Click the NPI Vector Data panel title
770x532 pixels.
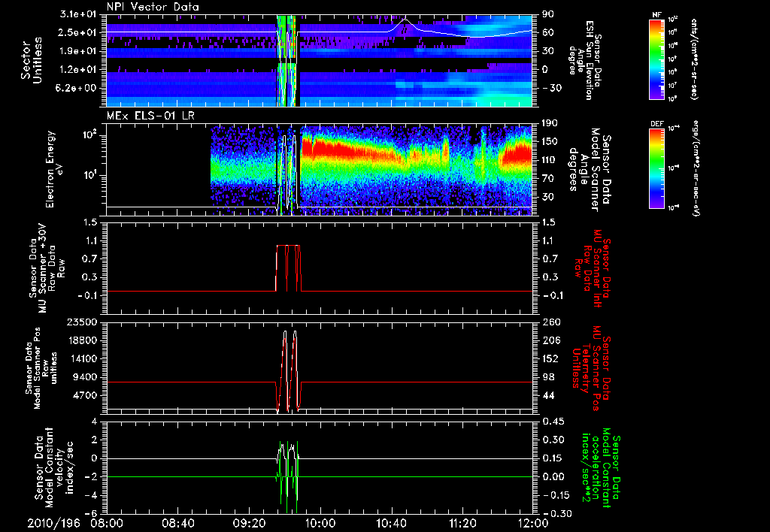[x=153, y=7]
